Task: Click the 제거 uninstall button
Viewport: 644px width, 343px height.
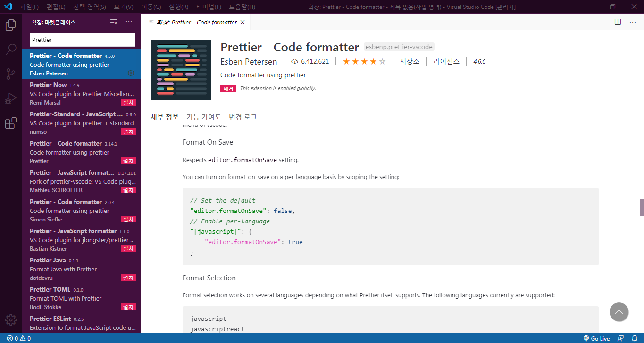Action: pyautogui.click(x=228, y=88)
